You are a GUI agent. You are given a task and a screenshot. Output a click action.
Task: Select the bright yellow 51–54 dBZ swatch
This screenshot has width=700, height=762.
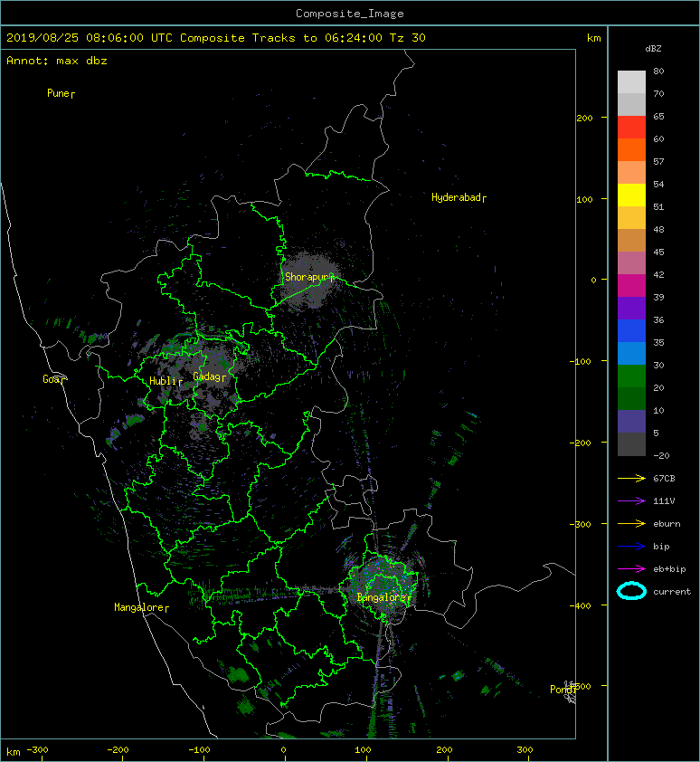(631, 195)
